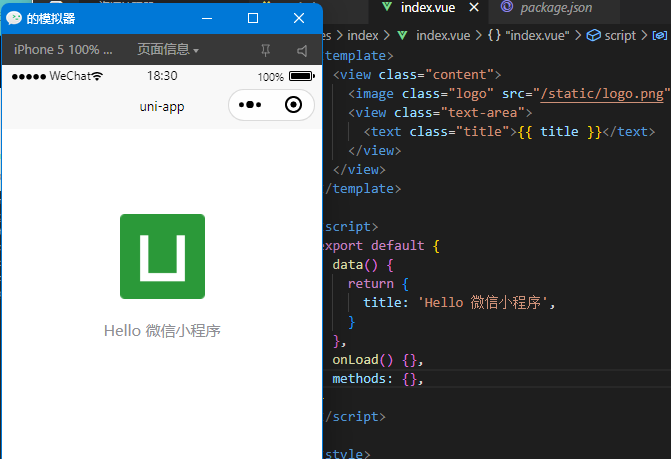Close the 的模拟器 simulator window
Screen dimensions: 671x459
(x=299, y=18)
